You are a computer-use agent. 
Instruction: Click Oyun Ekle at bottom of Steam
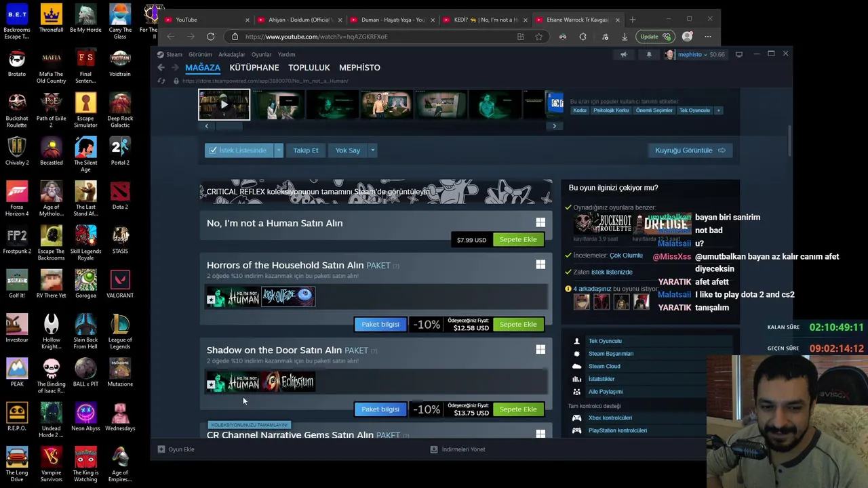click(x=176, y=449)
